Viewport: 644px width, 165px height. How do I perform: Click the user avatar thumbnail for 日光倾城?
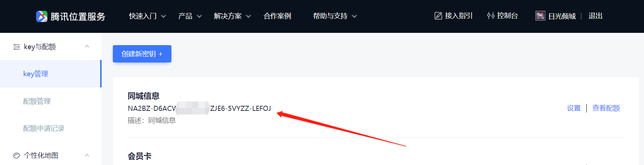pos(540,16)
